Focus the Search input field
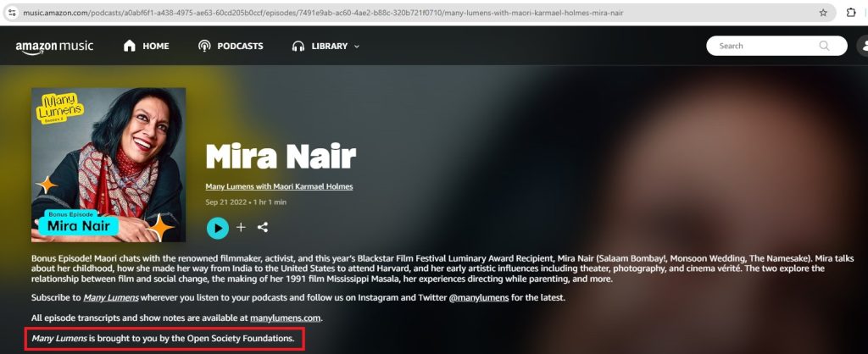 (x=763, y=46)
